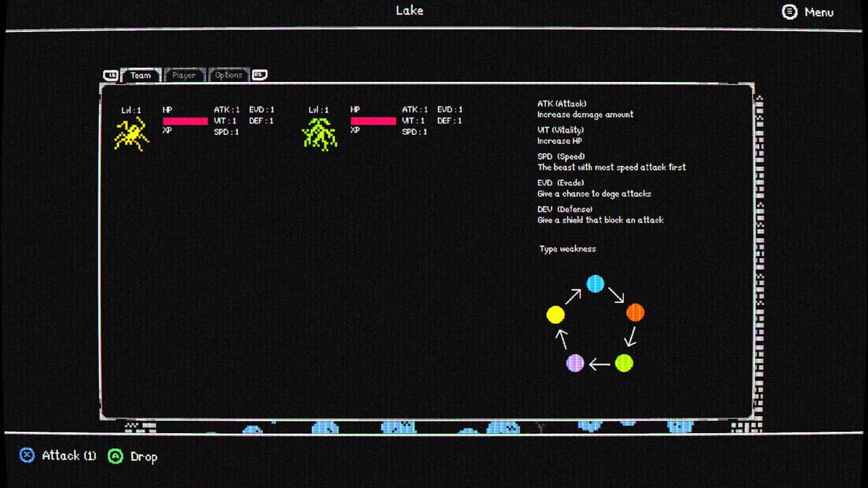This screenshot has width=868, height=488.
Task: Switch to the Options tab
Action: pos(229,75)
